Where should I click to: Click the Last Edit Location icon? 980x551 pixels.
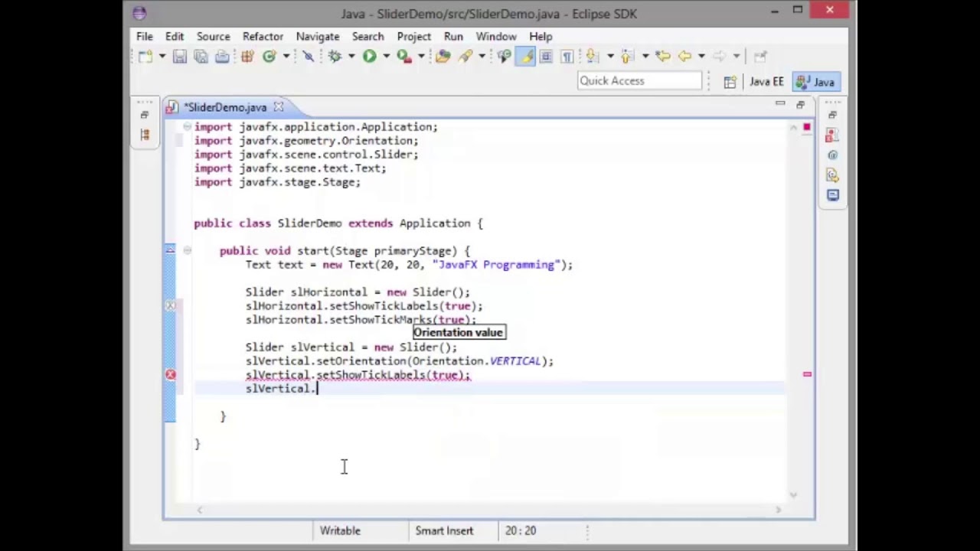(x=663, y=56)
